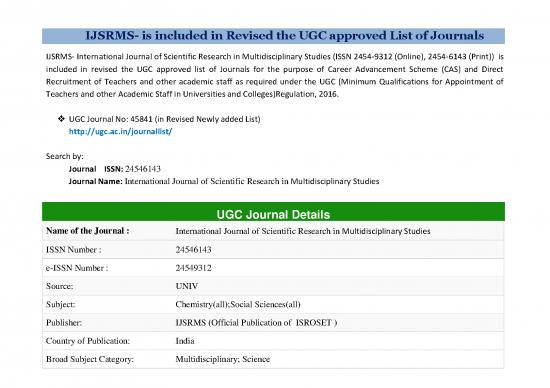550x388 pixels.
Task: Select the 'Multidisciplinary; Science' value
Action: [x=223, y=359]
